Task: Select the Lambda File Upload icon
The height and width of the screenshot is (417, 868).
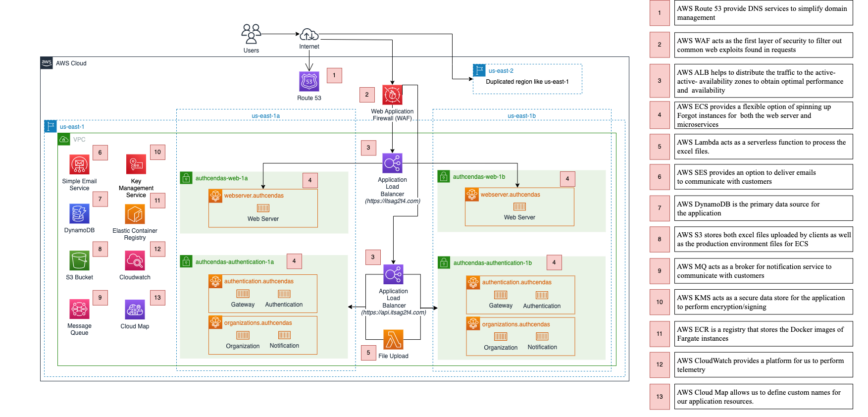Action: [x=393, y=339]
